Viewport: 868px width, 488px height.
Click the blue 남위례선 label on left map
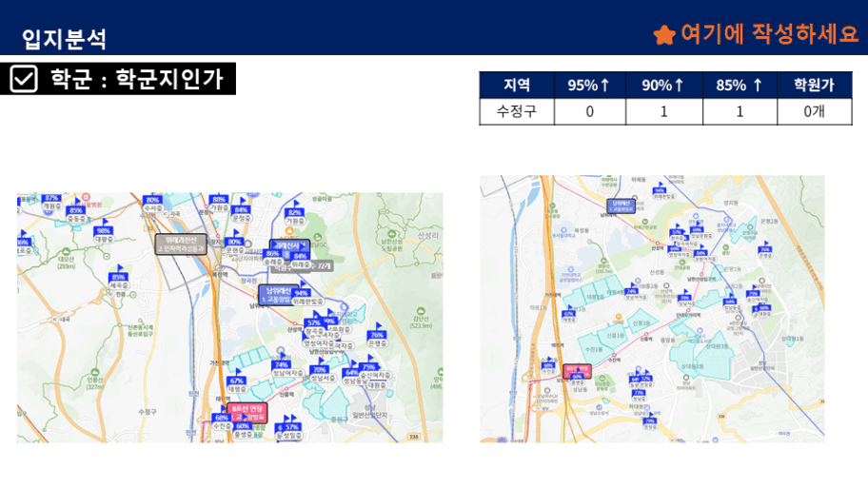[279, 294]
